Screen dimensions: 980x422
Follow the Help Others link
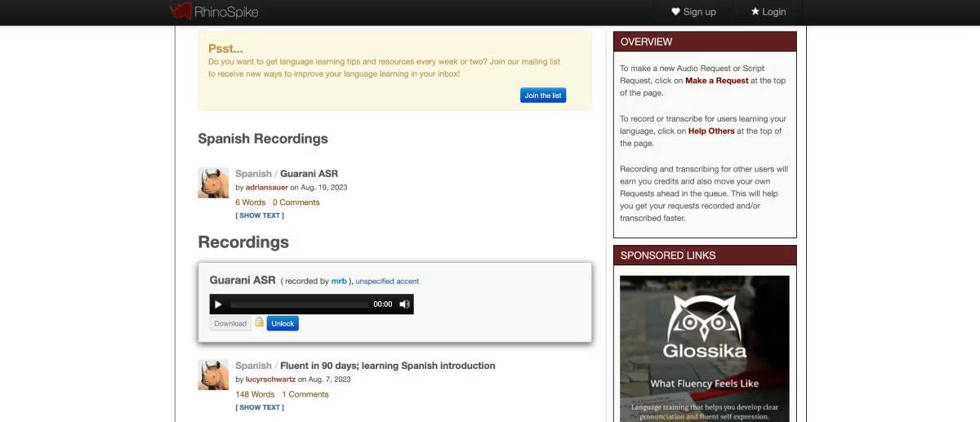[710, 131]
